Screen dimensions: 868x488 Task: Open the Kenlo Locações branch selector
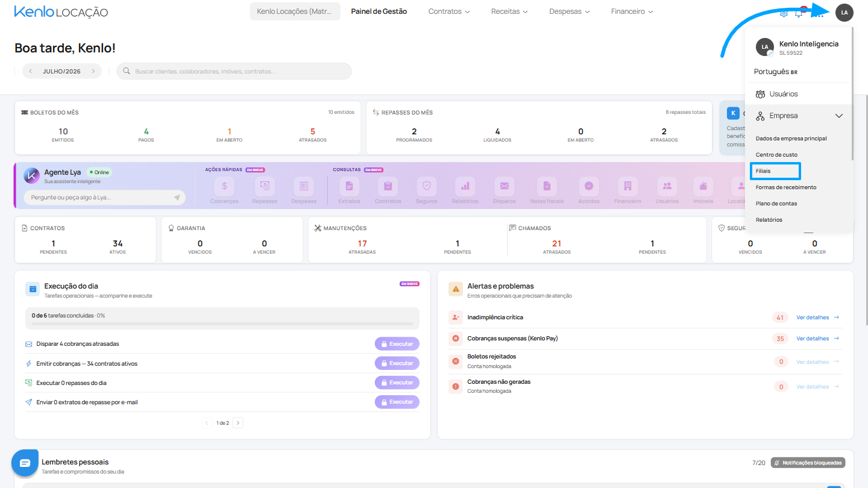pos(295,11)
